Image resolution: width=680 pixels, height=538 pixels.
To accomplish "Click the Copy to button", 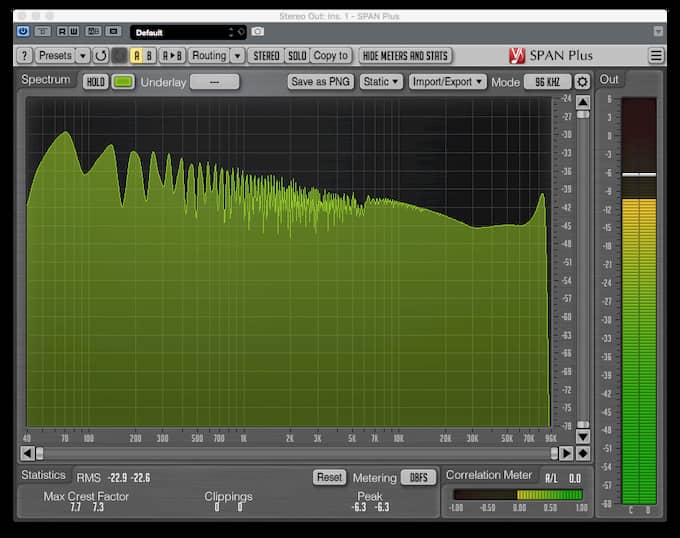I will click(x=330, y=55).
